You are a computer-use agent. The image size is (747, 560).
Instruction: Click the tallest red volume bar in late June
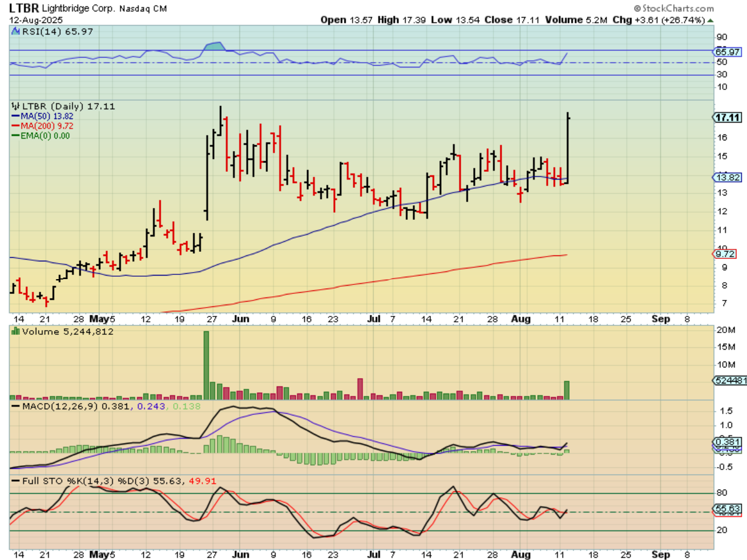(x=360, y=389)
